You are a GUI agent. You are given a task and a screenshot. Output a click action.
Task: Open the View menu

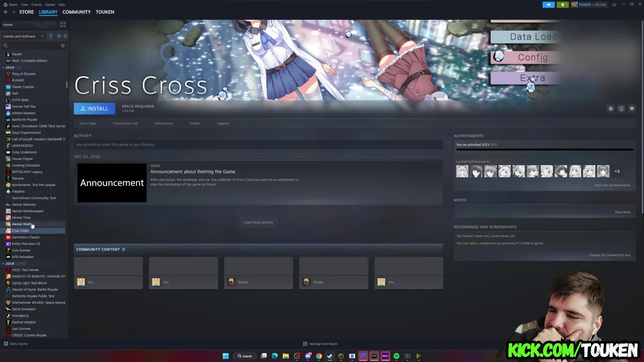click(x=24, y=5)
